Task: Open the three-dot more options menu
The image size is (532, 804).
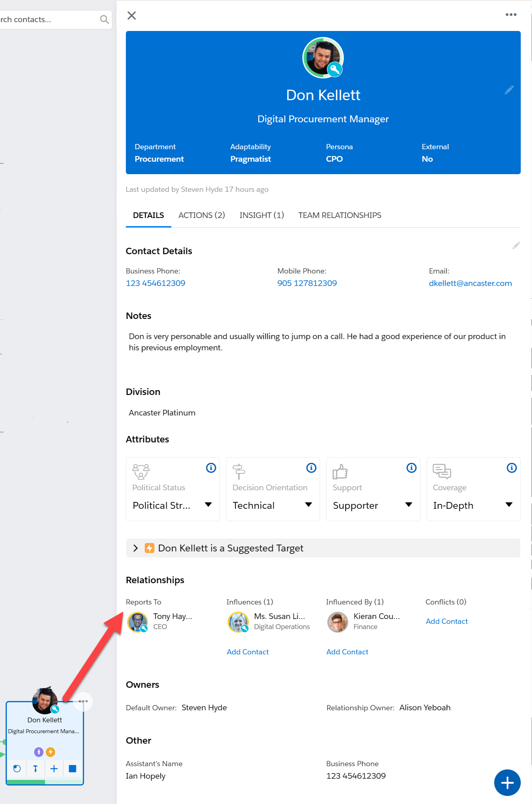Action: [511, 15]
